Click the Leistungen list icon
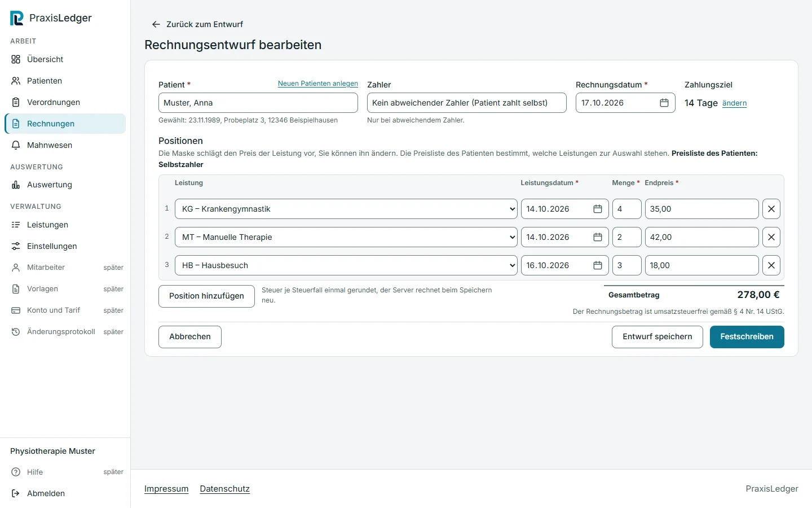The width and height of the screenshot is (812, 508). click(x=16, y=225)
